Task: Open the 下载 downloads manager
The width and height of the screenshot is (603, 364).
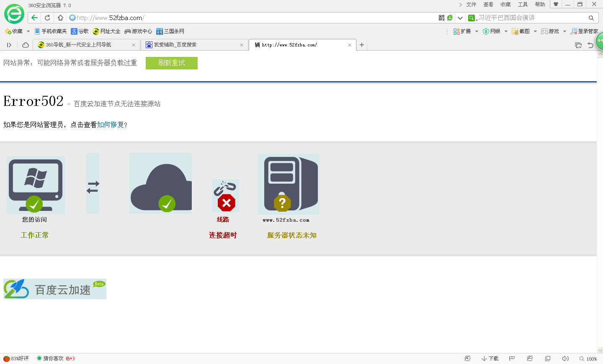Action: [x=490, y=359]
